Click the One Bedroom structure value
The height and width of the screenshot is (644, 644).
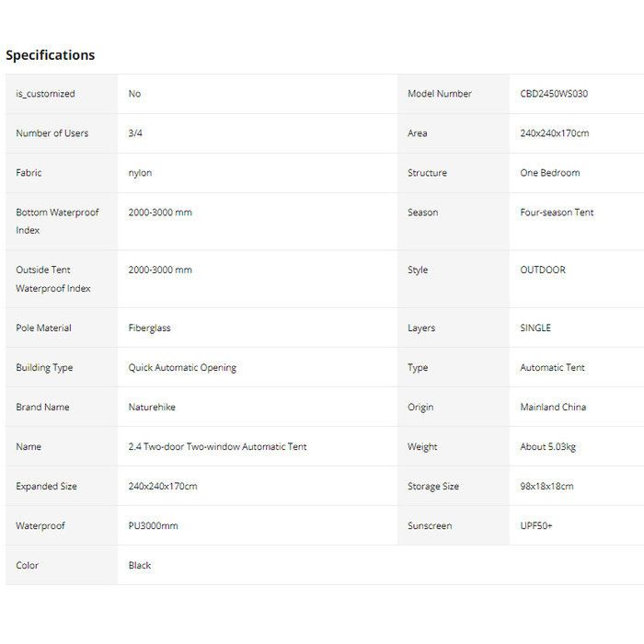coord(550,173)
